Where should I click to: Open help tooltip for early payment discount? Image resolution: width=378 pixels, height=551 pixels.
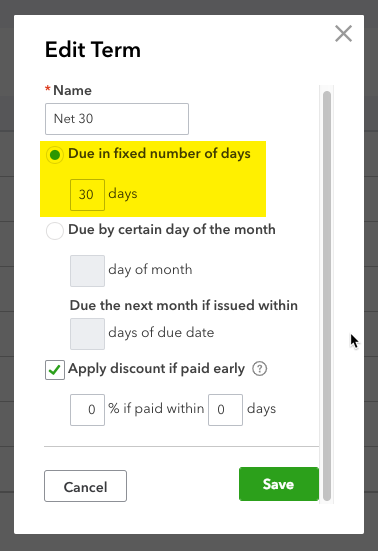(260, 369)
